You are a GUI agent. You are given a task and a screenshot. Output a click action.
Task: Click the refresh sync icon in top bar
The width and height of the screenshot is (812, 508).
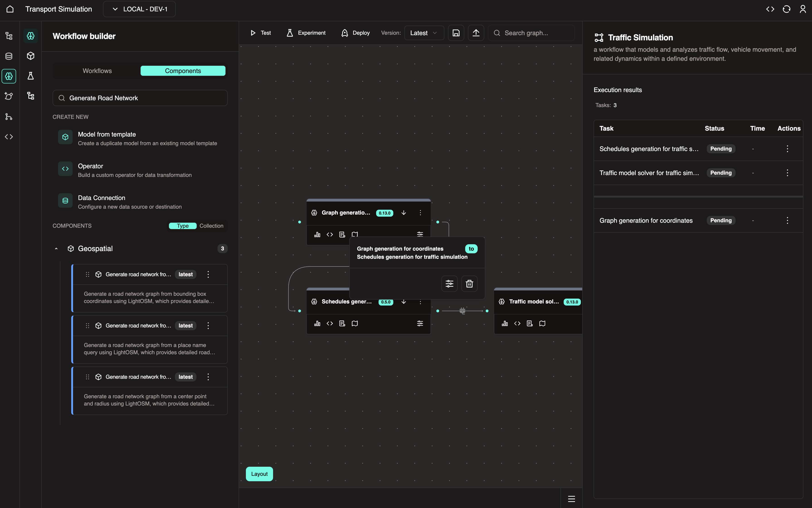coord(786,9)
